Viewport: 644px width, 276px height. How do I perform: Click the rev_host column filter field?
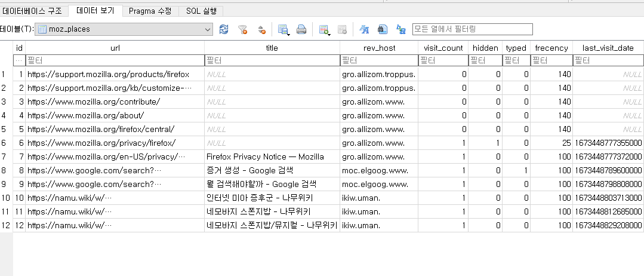tap(379, 60)
